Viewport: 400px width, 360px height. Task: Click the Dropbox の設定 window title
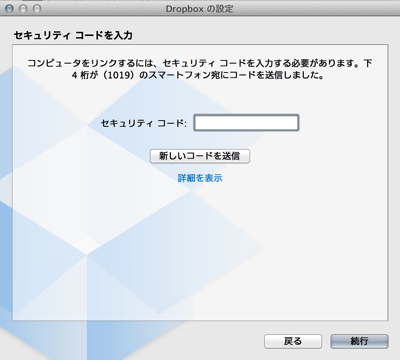(199, 9)
